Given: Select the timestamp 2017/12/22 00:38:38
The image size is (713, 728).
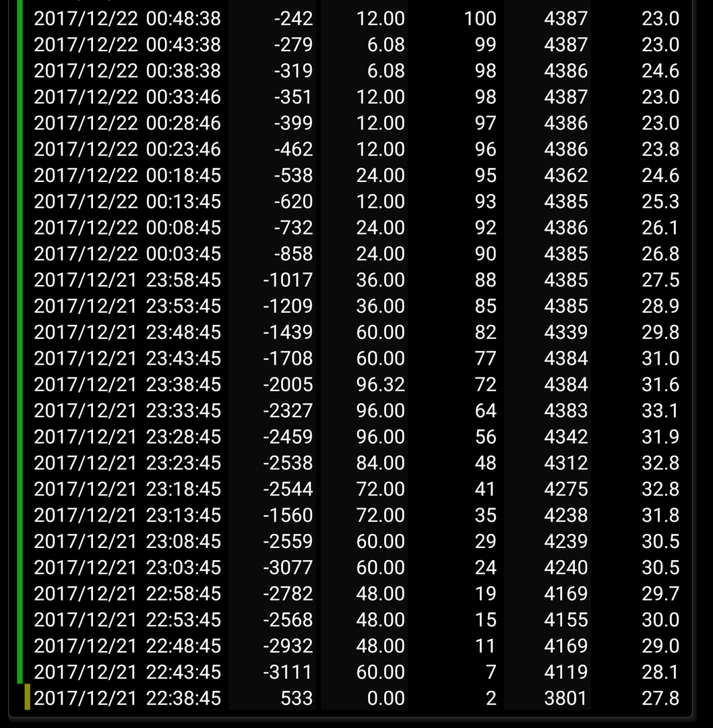Looking at the screenshot, I should pos(127,71).
